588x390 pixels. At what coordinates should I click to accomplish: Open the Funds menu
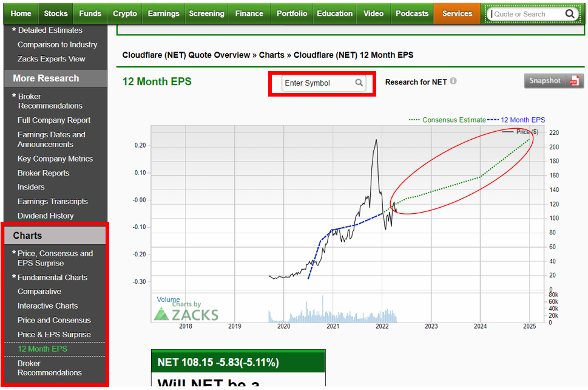90,13
